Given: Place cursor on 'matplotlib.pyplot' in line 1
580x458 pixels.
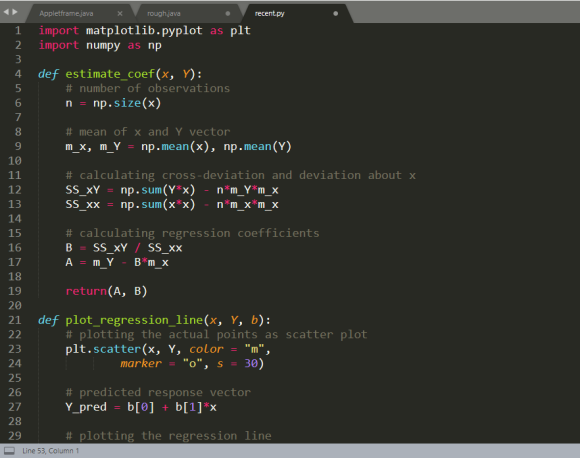Looking at the screenshot, I should [144, 30].
